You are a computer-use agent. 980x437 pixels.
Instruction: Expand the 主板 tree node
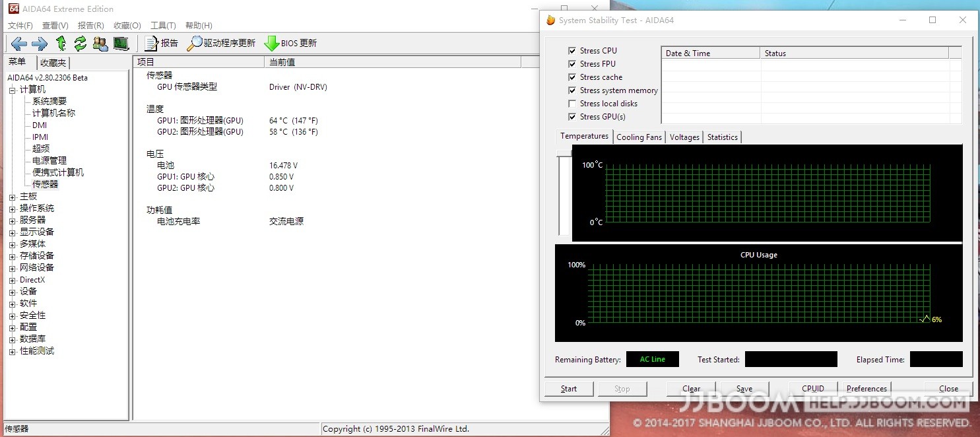[x=12, y=197]
